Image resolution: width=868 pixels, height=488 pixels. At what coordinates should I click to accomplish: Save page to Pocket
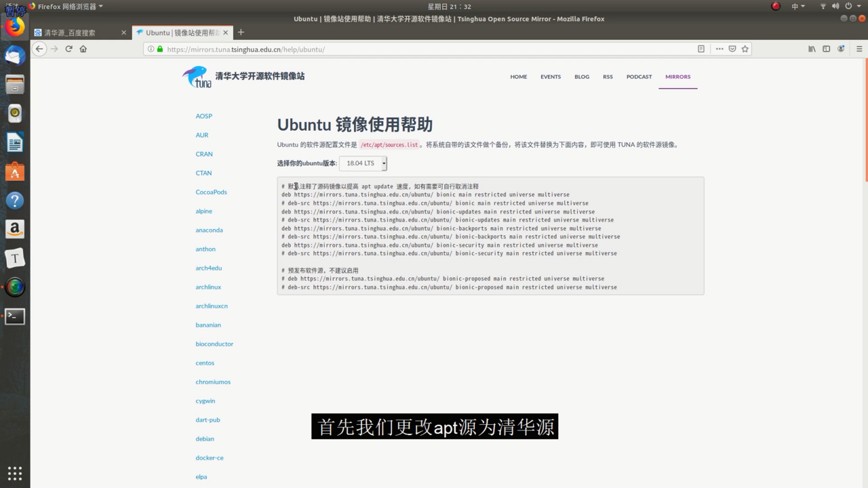click(732, 49)
